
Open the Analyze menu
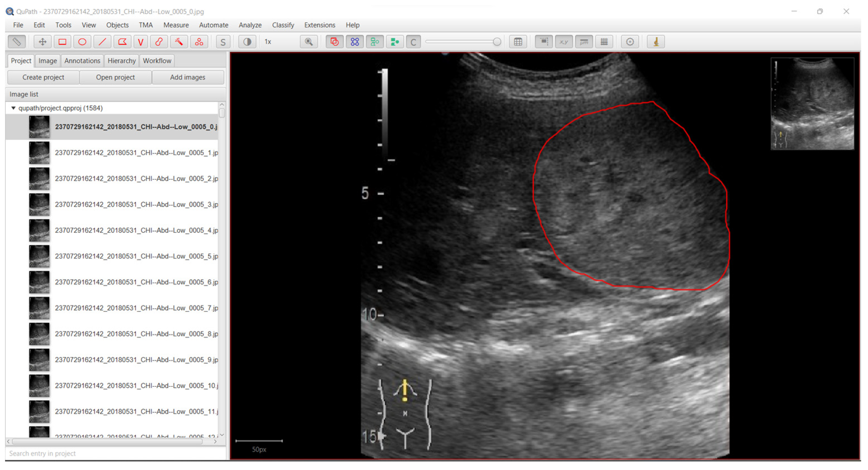pyautogui.click(x=250, y=25)
